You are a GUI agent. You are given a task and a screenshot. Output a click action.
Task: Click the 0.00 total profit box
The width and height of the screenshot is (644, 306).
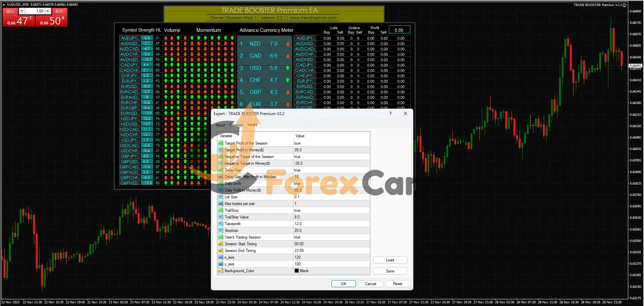399,30
